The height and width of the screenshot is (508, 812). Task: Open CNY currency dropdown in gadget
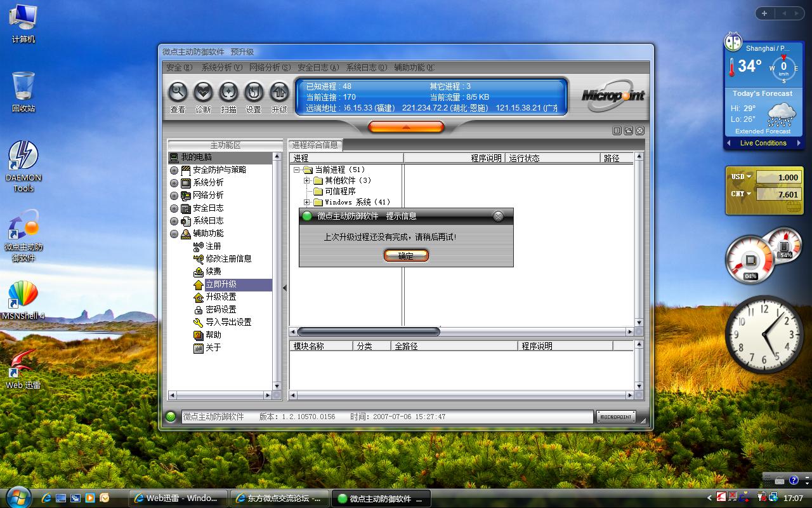tap(741, 194)
